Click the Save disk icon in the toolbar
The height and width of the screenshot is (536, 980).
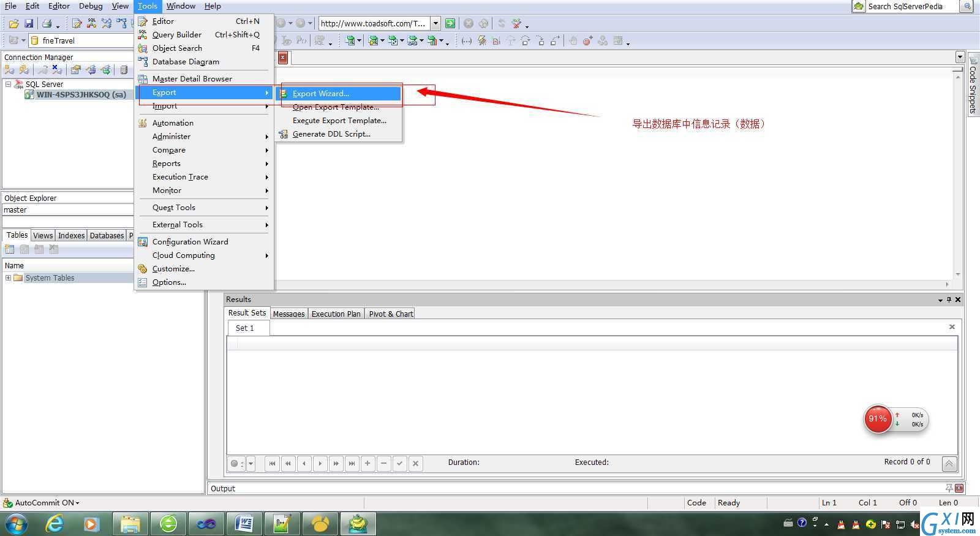point(29,23)
